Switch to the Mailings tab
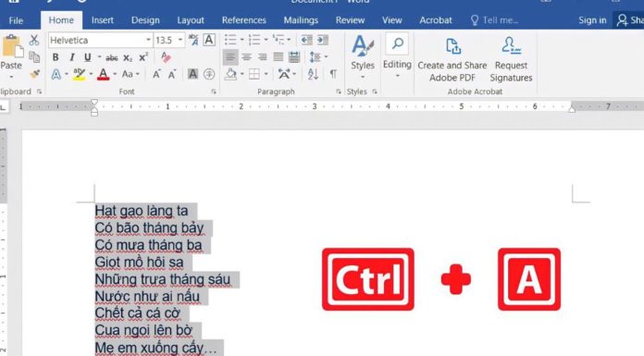 pos(301,20)
